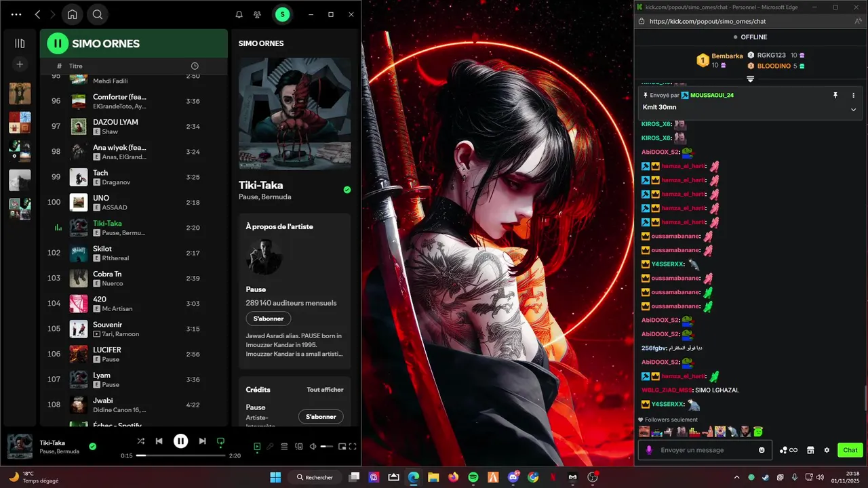This screenshot has width=868, height=488.
Task: Open Spotify friend activity icon
Action: pyautogui.click(x=257, y=14)
